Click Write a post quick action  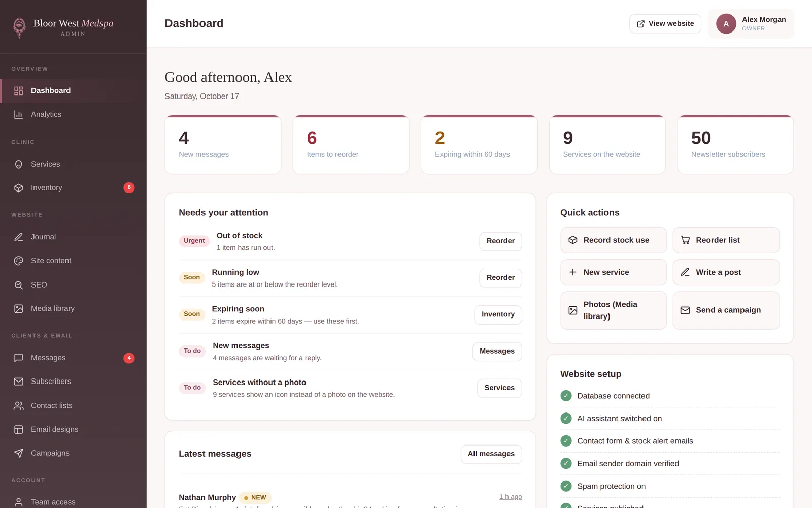(x=726, y=272)
